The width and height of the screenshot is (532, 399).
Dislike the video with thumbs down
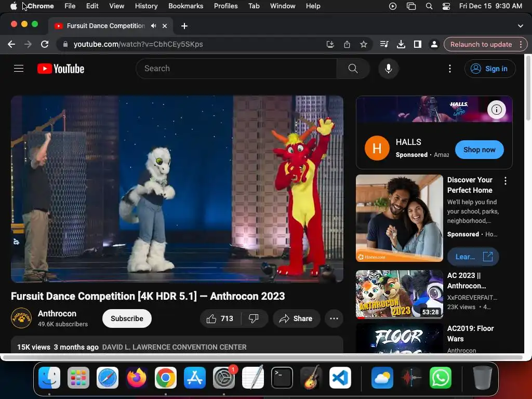coord(254,318)
